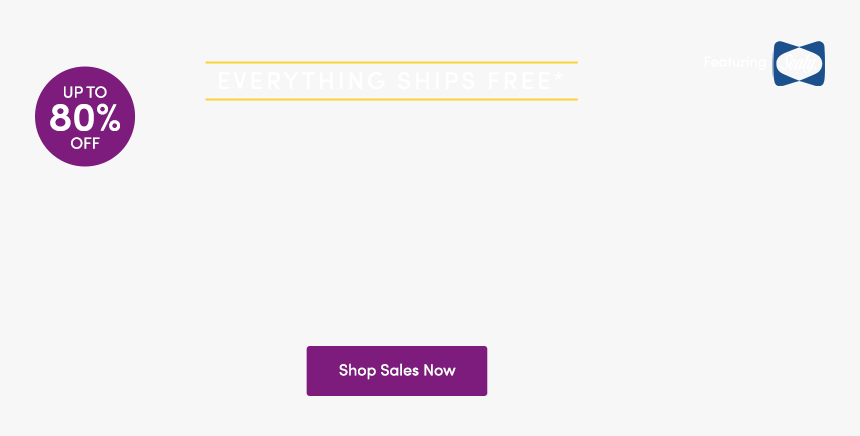Click the asterisk after FREE
The width and height of the screenshot is (860, 436).
pos(558,77)
